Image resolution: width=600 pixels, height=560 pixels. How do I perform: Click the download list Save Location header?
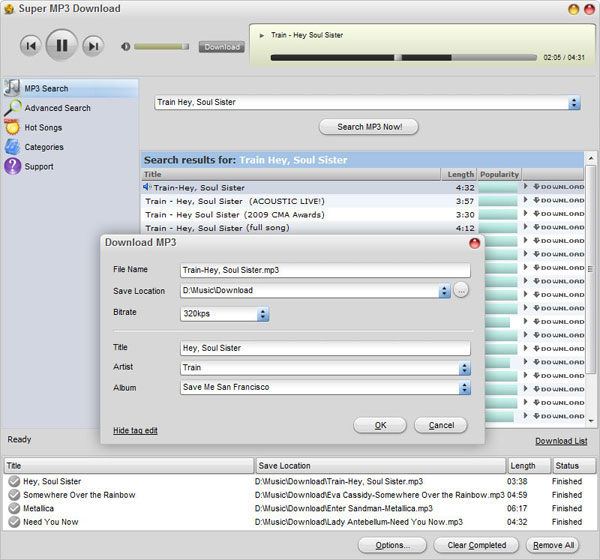tap(381, 466)
